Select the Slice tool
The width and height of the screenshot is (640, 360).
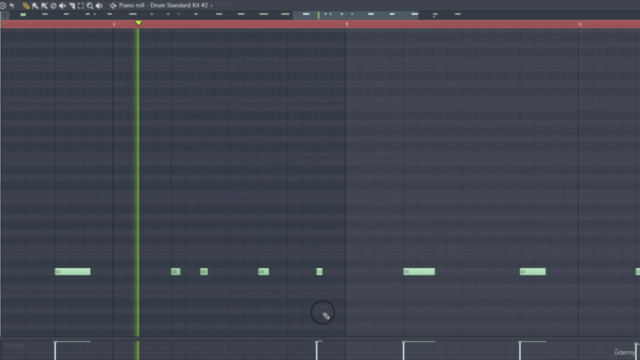coord(72,6)
